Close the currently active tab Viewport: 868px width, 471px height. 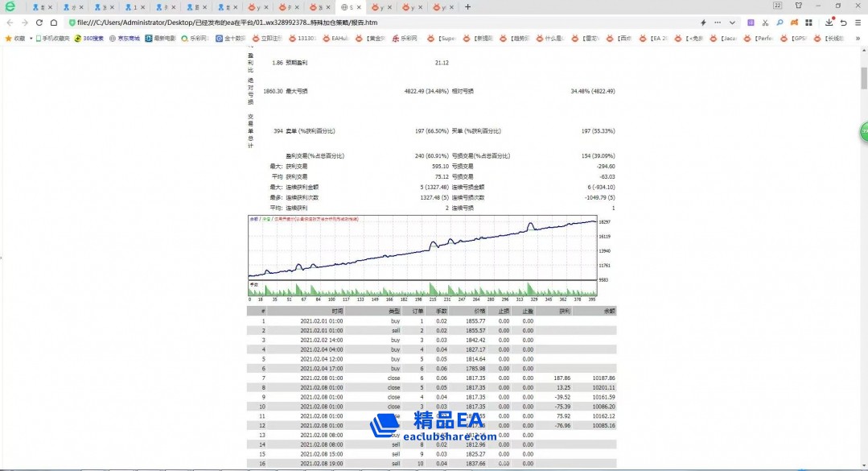tap(359, 6)
